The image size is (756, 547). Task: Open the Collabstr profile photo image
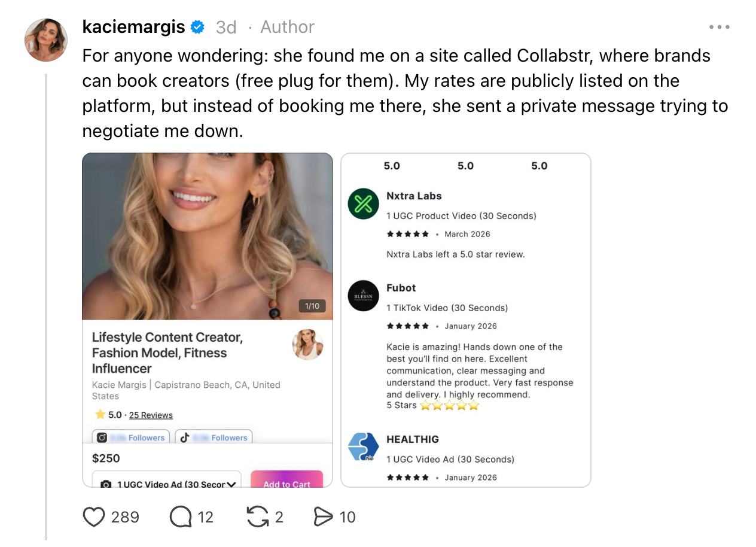click(208, 236)
